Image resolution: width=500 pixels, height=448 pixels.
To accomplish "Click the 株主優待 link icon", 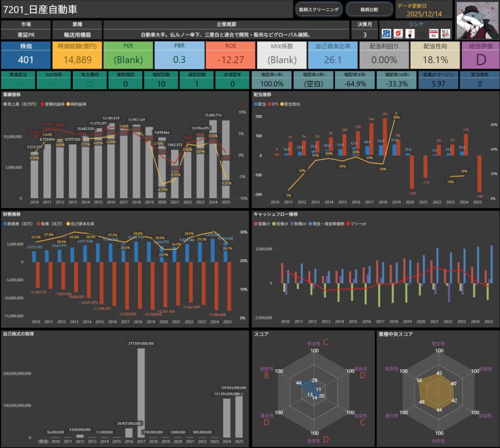I will tap(445, 34).
